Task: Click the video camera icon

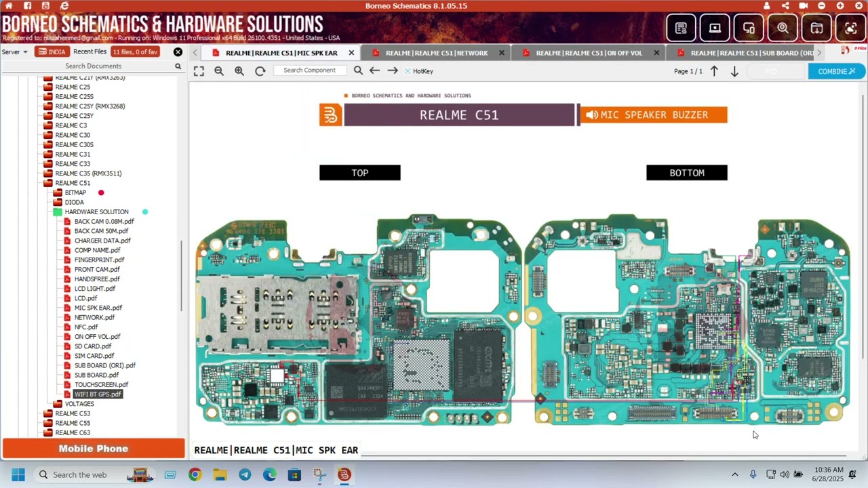Action: point(804,5)
